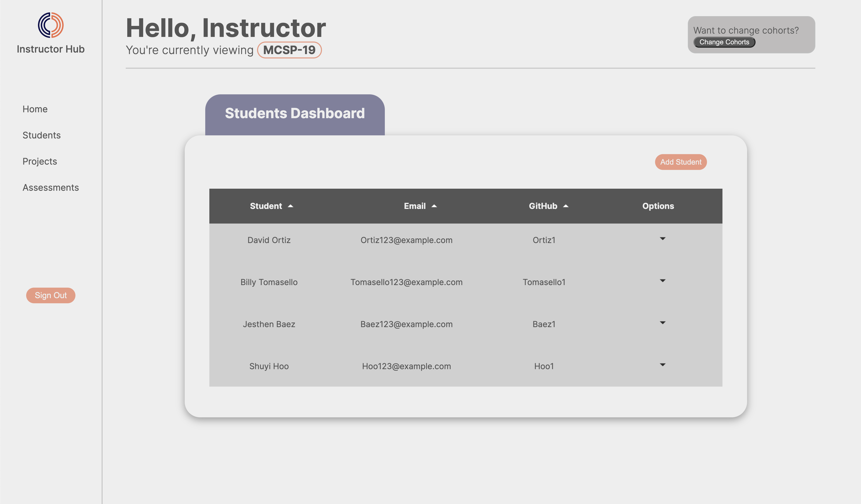Click the MCSP-19 cohort badge

point(289,50)
